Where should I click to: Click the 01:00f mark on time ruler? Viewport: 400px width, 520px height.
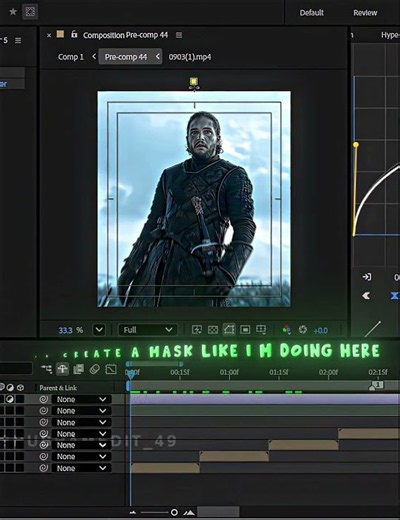click(x=229, y=372)
